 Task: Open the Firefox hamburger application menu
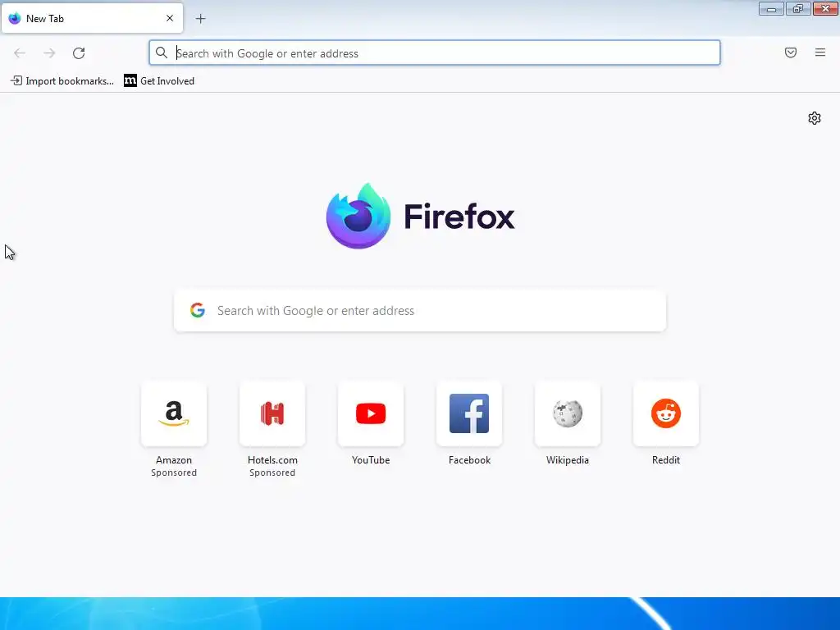(820, 52)
